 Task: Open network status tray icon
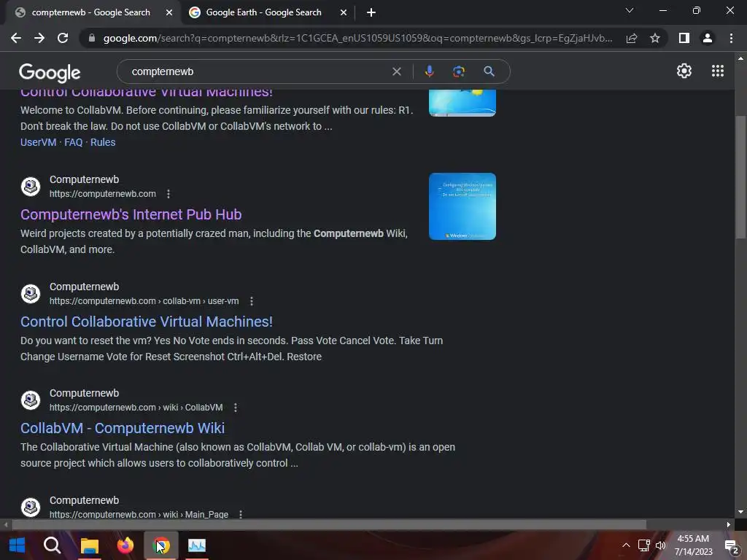pos(643,545)
